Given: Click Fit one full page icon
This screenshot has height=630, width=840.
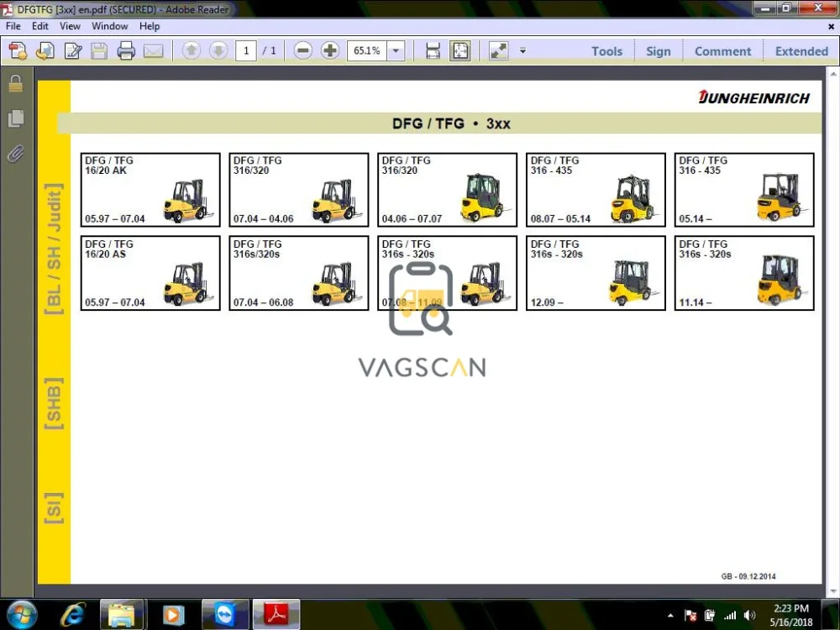Looking at the screenshot, I should pos(460,51).
